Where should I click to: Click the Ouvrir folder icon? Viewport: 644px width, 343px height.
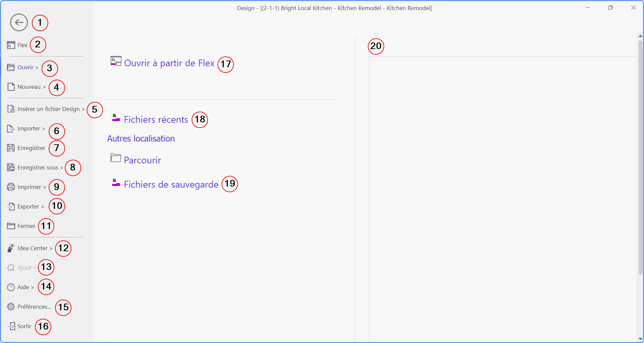(11, 67)
